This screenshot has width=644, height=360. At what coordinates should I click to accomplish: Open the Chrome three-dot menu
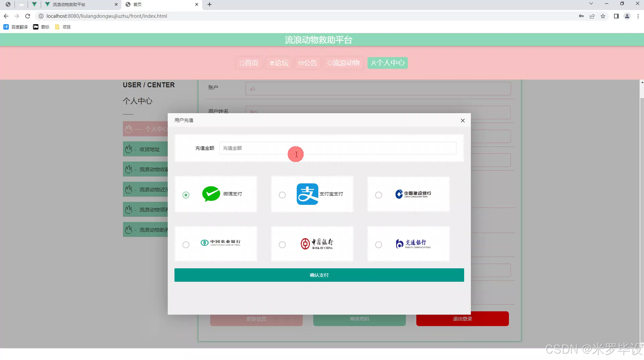[x=638, y=16]
